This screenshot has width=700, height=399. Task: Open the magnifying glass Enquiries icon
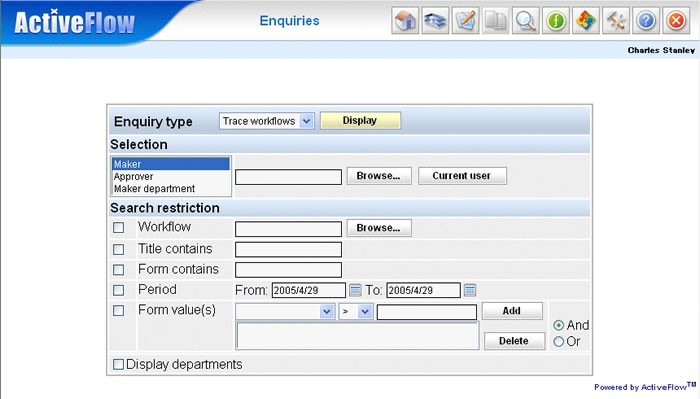(x=526, y=21)
